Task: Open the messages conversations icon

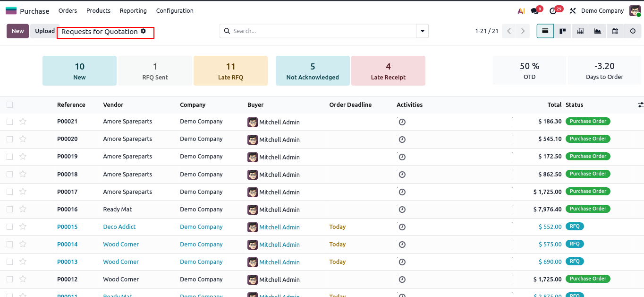Action: point(535,11)
